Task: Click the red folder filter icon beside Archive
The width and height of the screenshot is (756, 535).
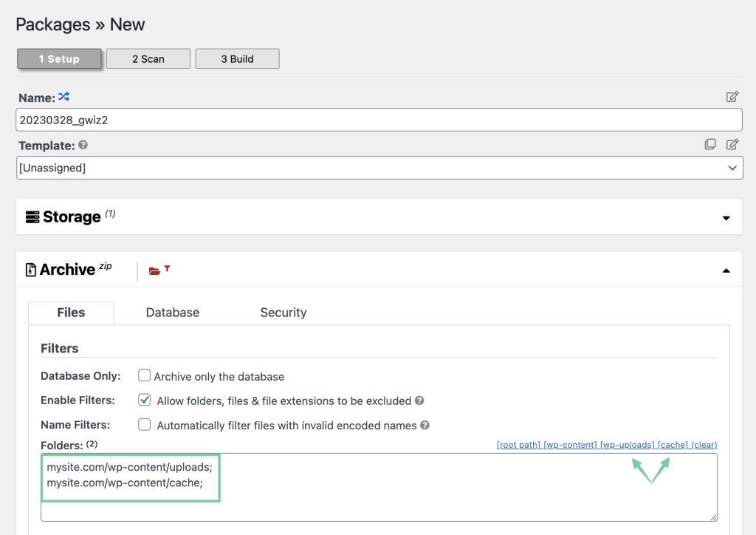Action: point(154,270)
